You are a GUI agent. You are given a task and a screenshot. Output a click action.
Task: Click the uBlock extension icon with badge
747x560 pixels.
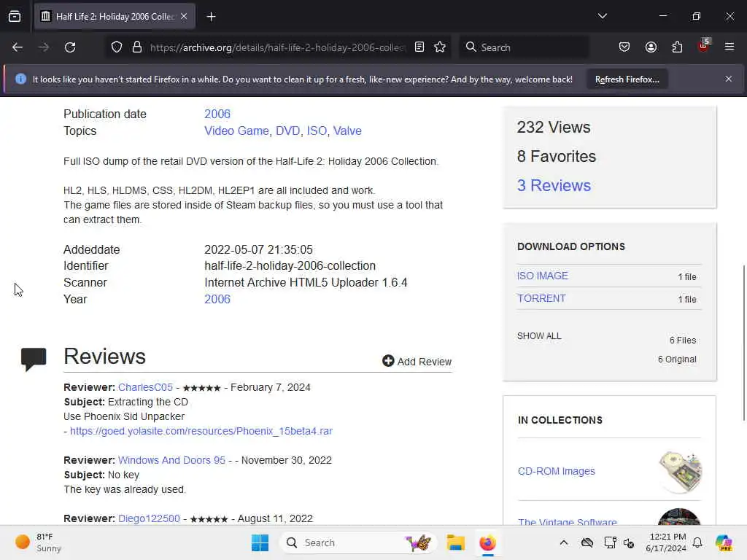pyautogui.click(x=704, y=46)
